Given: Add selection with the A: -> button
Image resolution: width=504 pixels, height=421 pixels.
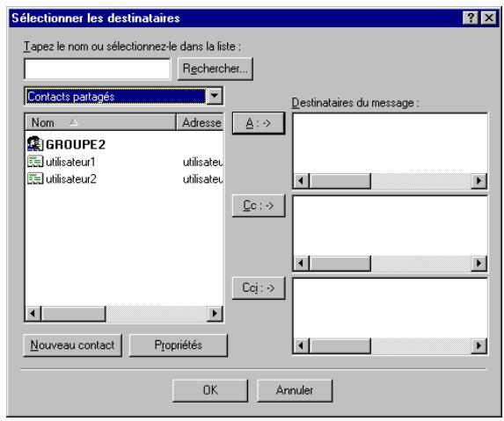Looking at the screenshot, I should click(x=259, y=123).
